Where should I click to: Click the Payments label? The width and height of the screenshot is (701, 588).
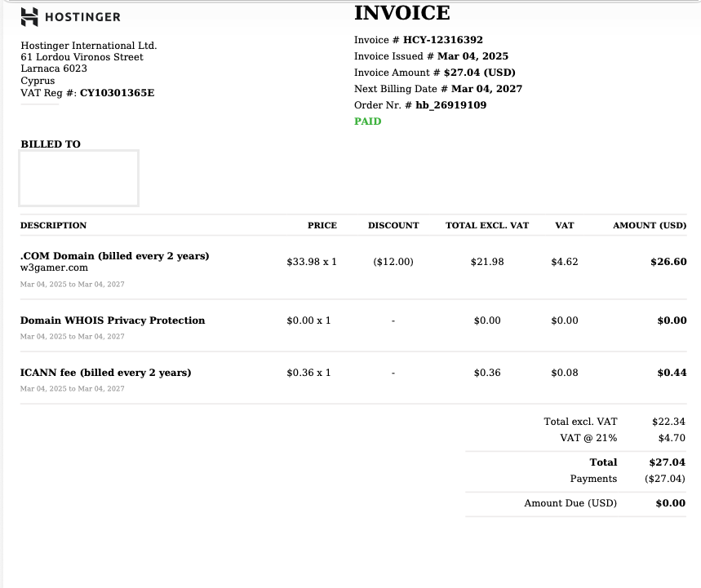pyautogui.click(x=593, y=479)
